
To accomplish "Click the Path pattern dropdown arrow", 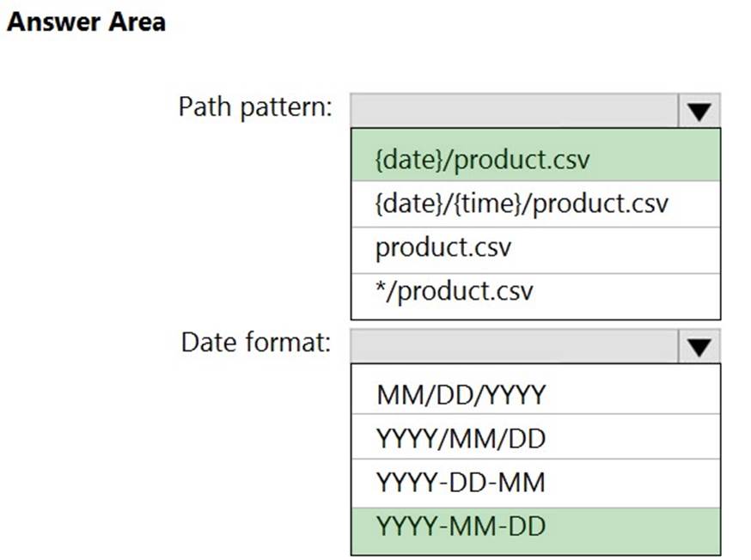I will [699, 111].
